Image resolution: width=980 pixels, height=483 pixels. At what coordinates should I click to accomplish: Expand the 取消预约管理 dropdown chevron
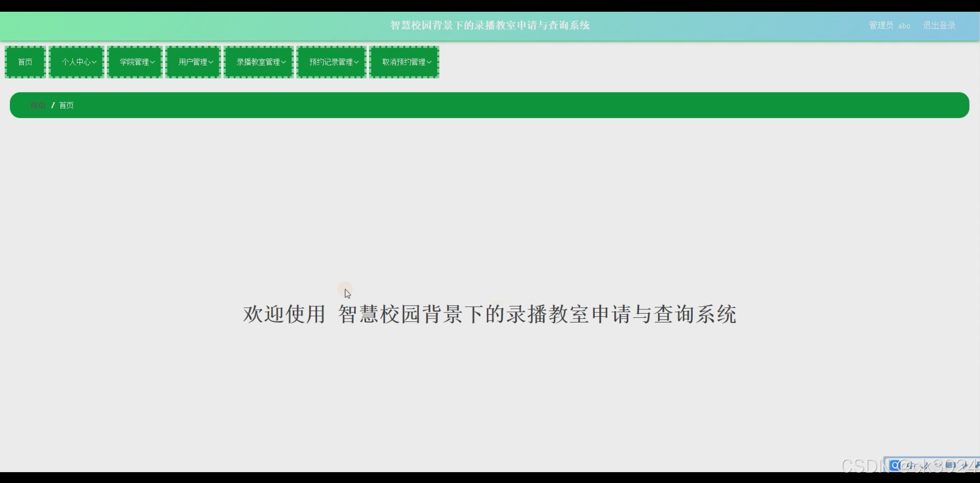429,62
